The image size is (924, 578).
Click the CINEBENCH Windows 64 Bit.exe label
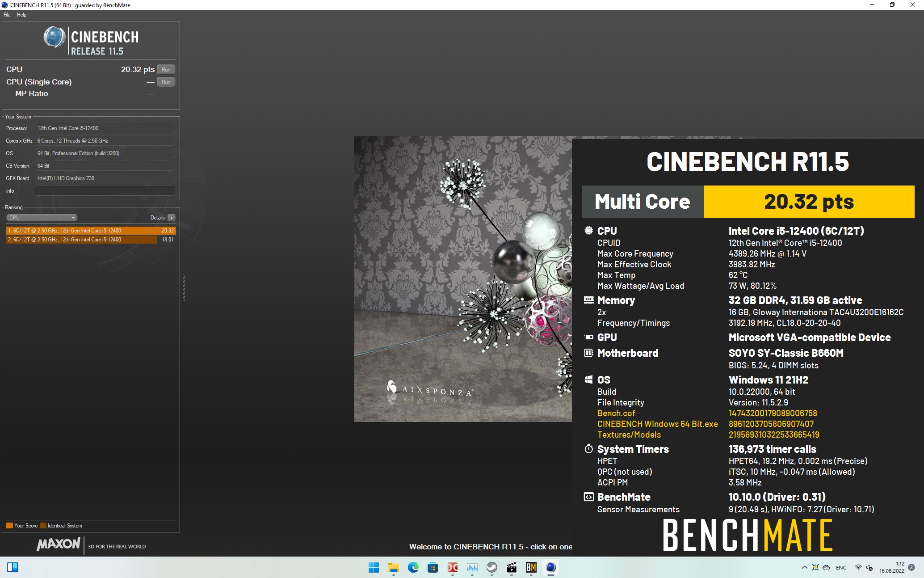(x=657, y=424)
